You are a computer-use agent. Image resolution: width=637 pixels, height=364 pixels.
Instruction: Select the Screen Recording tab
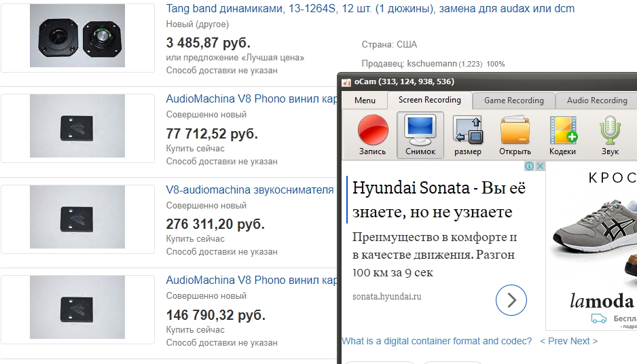tap(429, 100)
